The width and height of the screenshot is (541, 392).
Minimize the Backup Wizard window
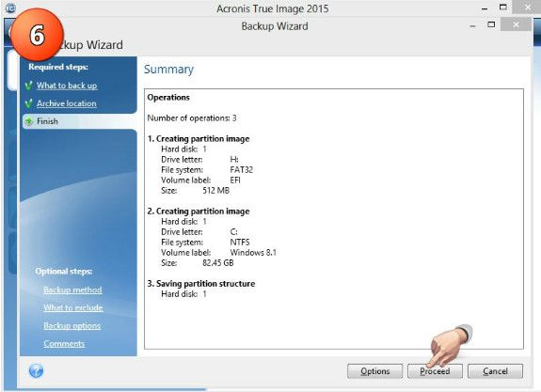(472, 26)
